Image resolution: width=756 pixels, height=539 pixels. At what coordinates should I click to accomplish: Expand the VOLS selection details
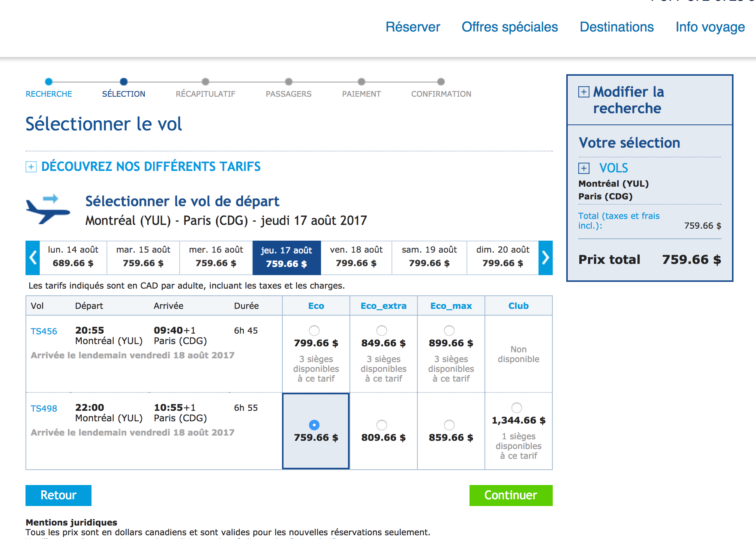point(613,168)
